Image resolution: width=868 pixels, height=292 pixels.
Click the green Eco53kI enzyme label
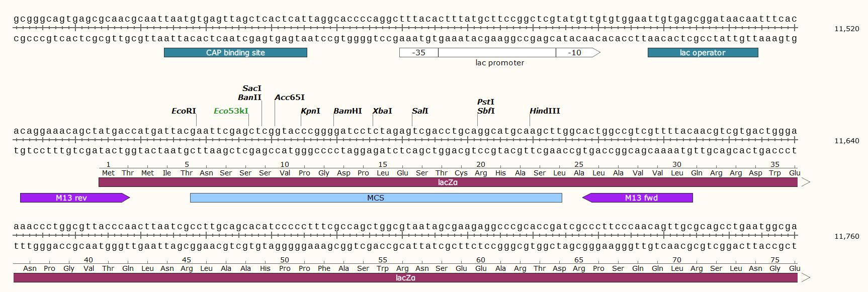pyautogui.click(x=231, y=111)
